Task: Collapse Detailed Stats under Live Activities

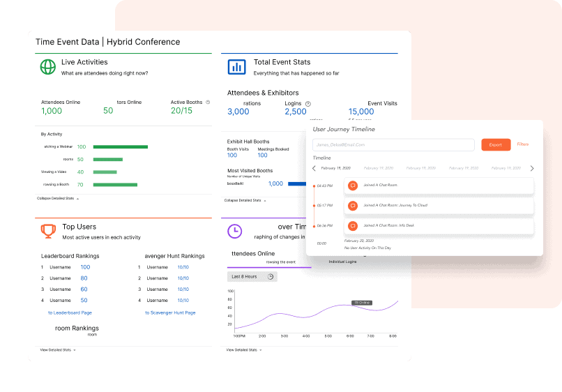Action: coord(58,199)
